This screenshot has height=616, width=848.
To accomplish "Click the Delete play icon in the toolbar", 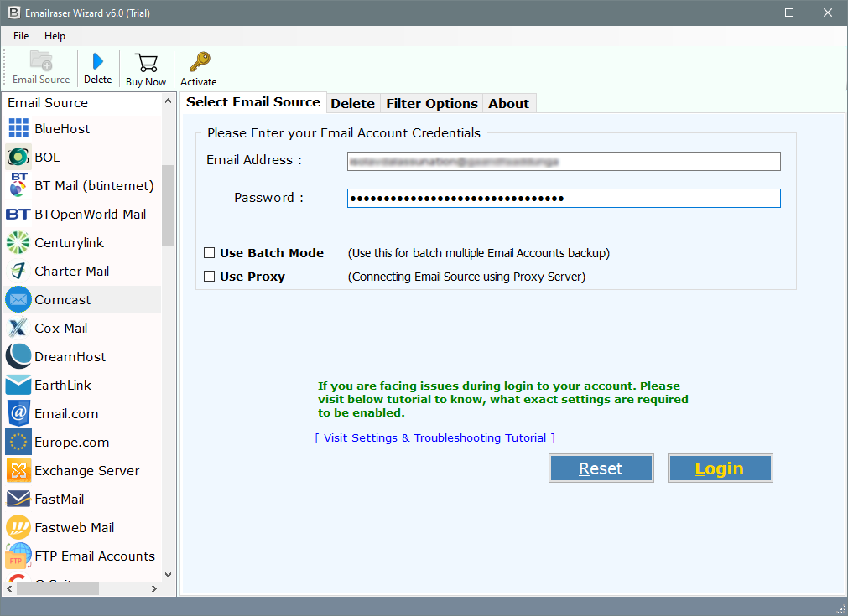I will point(98,61).
